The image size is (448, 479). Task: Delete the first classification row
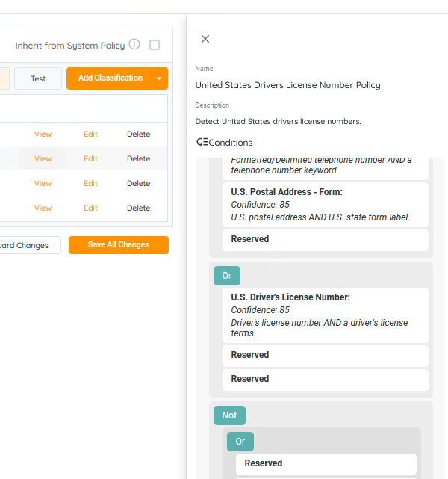[138, 135]
